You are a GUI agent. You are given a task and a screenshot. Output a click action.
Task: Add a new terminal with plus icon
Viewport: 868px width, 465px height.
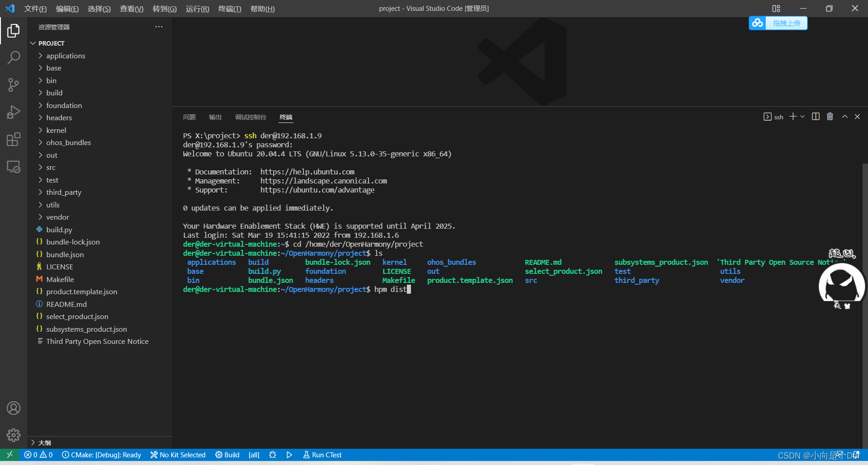coord(793,117)
